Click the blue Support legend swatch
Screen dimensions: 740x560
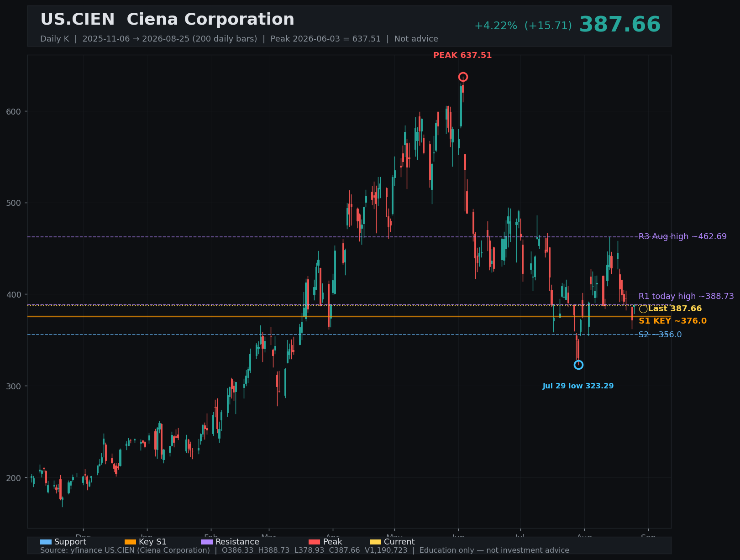click(x=46, y=542)
